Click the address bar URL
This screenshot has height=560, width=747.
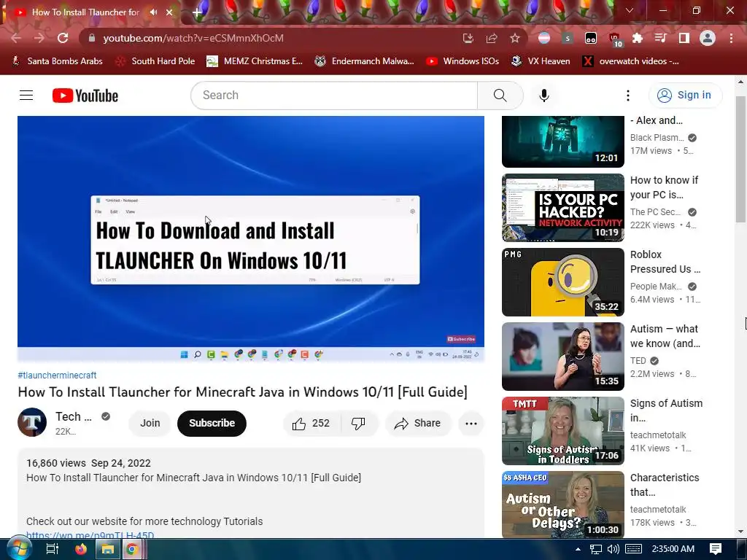(x=193, y=38)
